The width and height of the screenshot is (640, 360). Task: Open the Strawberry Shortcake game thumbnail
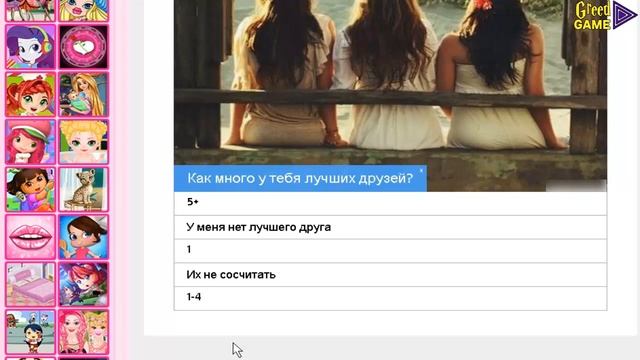30,142
